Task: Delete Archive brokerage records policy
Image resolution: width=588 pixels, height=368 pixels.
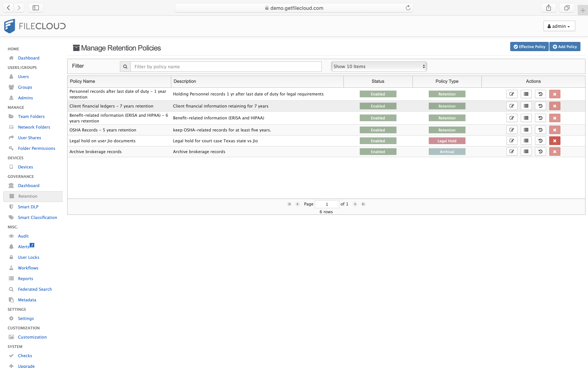Action: pos(555,151)
